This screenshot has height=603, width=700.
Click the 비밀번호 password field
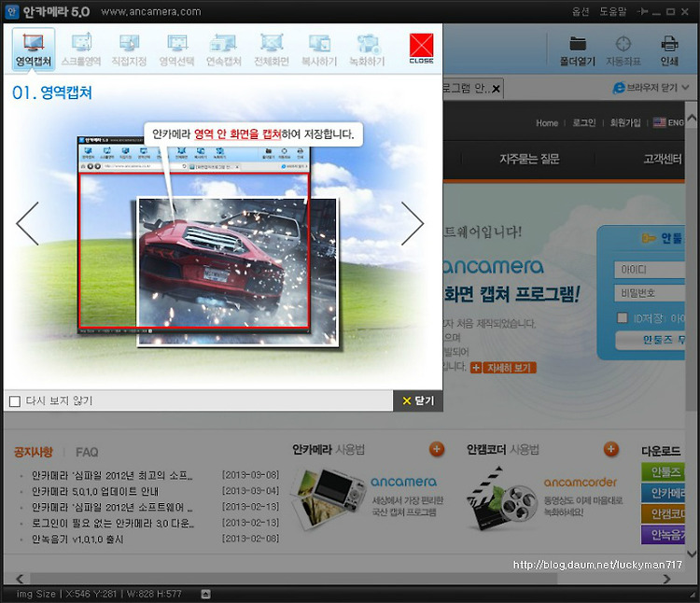click(x=650, y=293)
